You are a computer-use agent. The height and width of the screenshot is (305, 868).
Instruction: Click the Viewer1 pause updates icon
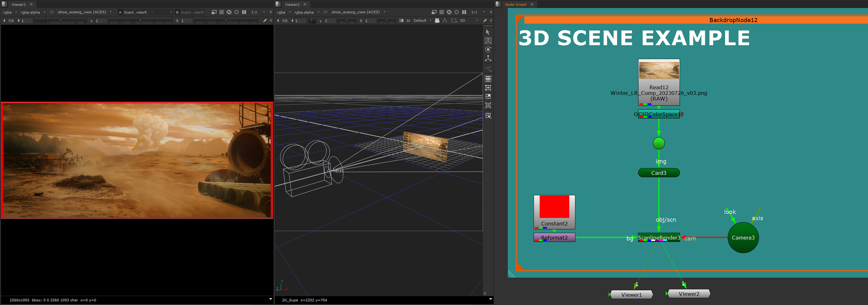244,12
